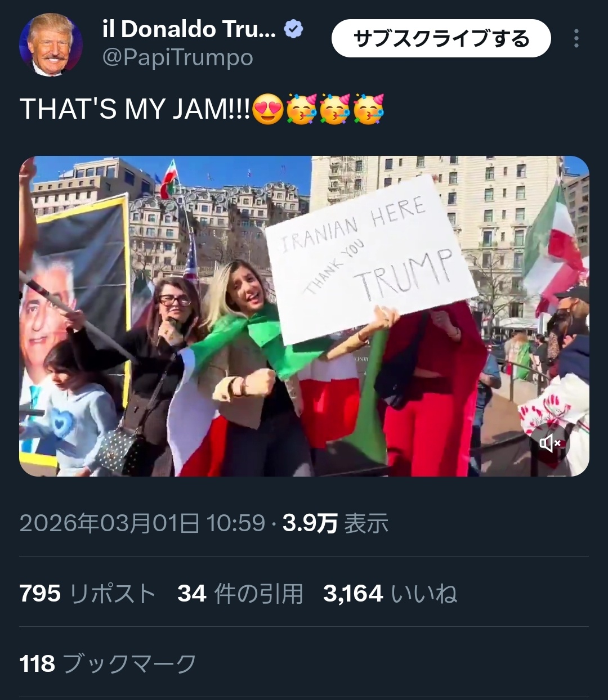Click the blue verified badge
The image size is (608, 700).
point(293,29)
